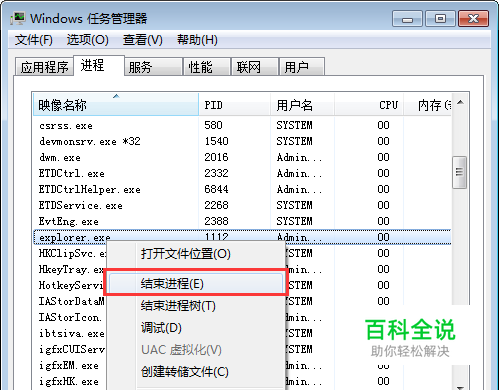Screen dimensions: 499x390
Task: Select the ETDService.exe process
Action: pos(242,205)
